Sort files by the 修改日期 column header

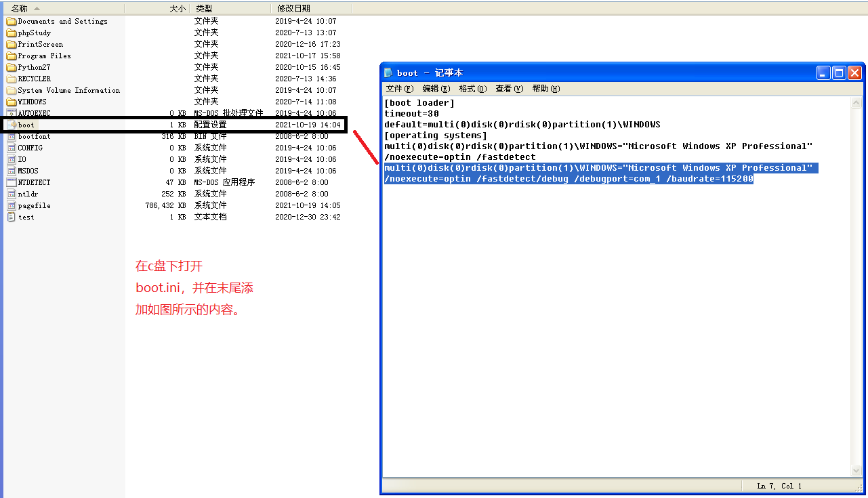(x=294, y=7)
